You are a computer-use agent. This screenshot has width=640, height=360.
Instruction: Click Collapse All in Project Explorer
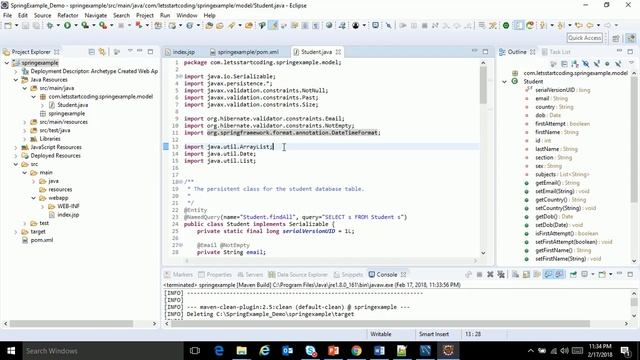click(x=92, y=52)
